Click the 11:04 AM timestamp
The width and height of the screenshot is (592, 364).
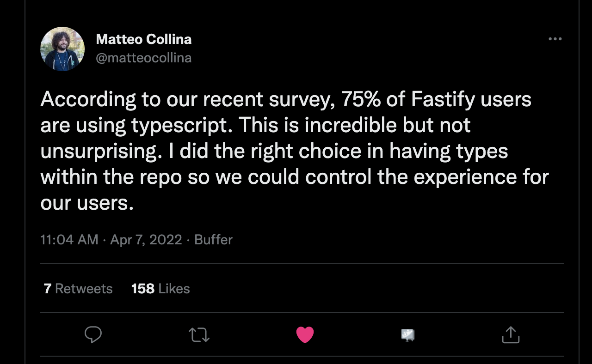click(69, 239)
